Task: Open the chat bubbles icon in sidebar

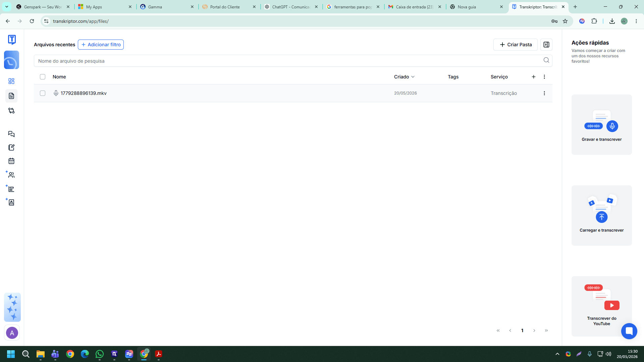Action: (x=11, y=134)
